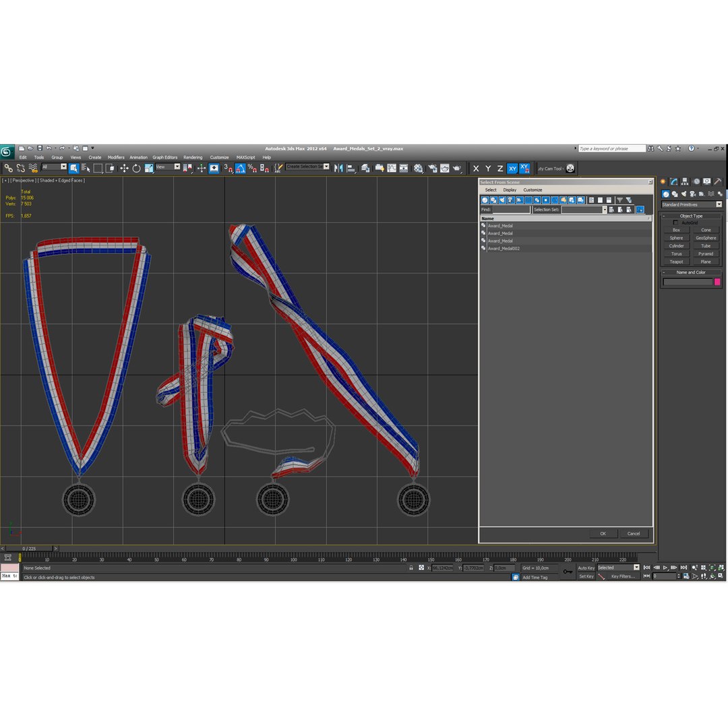Viewport: 728px width, 728px height.
Task: Activate the Select Object tool
Action: click(x=74, y=169)
